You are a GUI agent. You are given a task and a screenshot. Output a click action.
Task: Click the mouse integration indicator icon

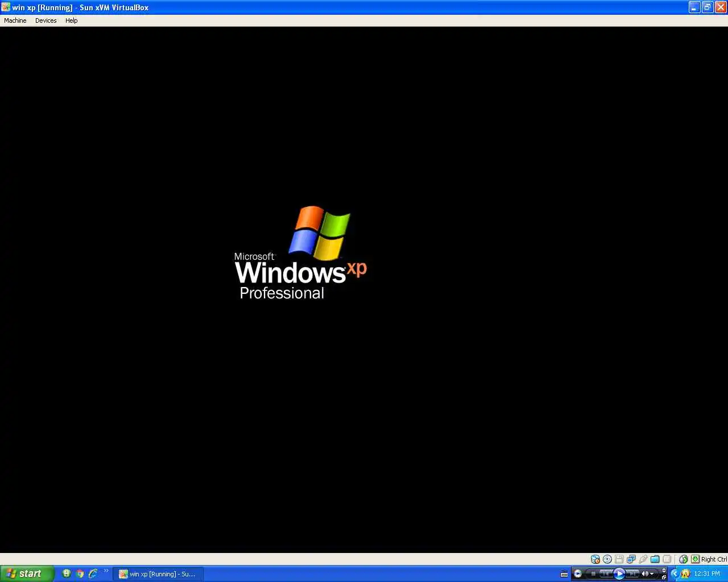point(683,559)
